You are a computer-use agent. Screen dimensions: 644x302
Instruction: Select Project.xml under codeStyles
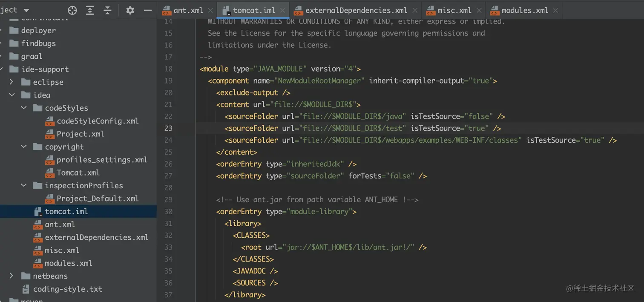80,134
